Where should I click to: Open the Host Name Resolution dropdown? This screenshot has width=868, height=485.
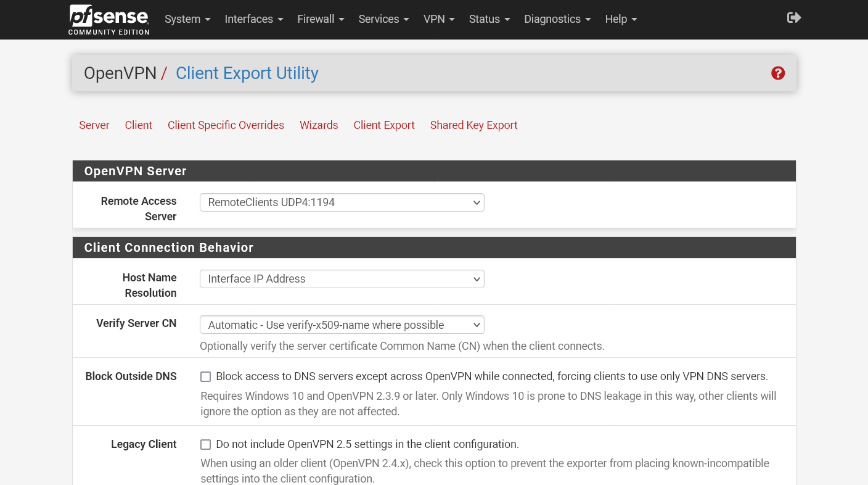pos(342,279)
